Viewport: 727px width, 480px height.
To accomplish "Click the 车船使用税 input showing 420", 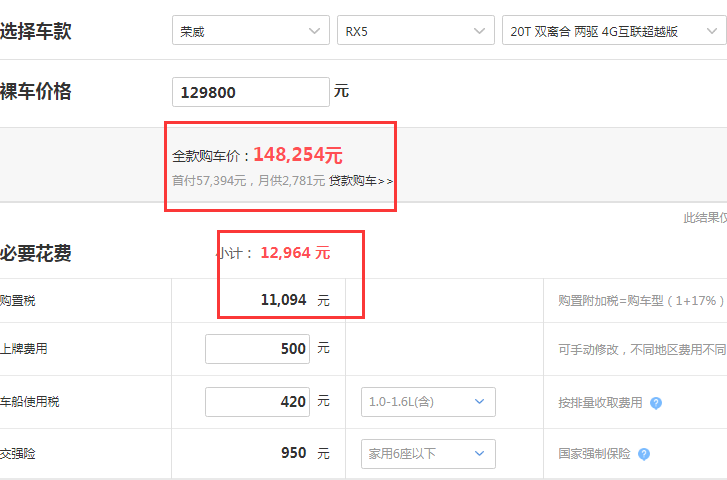I will tap(257, 402).
